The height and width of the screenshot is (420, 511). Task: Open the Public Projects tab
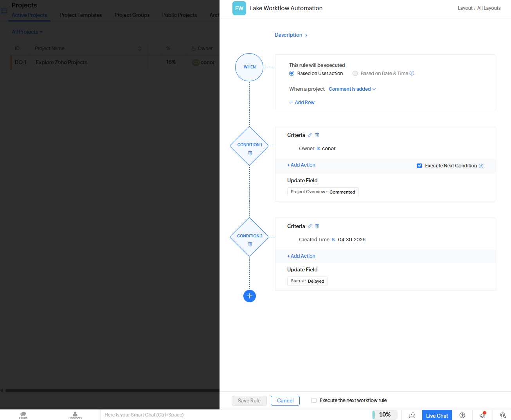coord(179,15)
